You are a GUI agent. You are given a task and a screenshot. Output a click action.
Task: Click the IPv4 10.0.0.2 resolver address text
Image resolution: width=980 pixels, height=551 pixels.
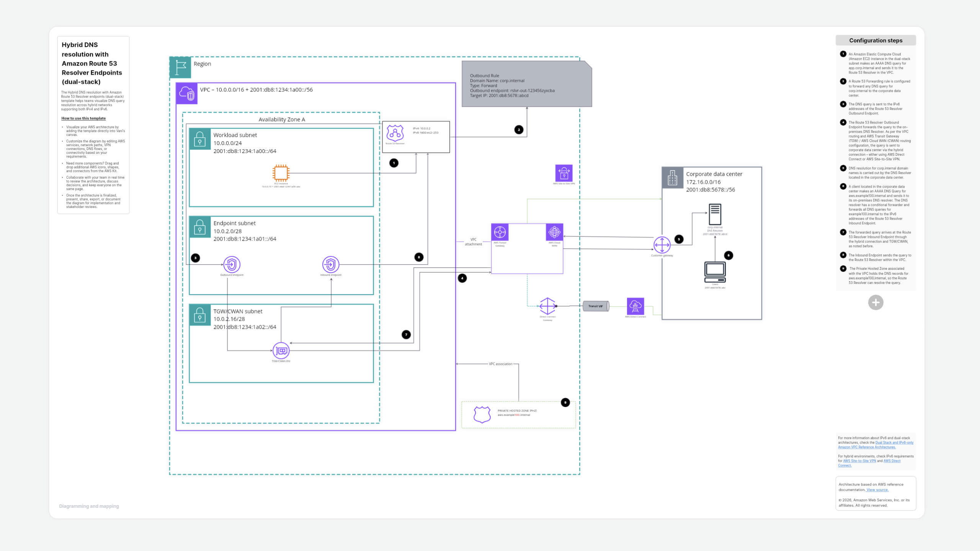click(421, 129)
